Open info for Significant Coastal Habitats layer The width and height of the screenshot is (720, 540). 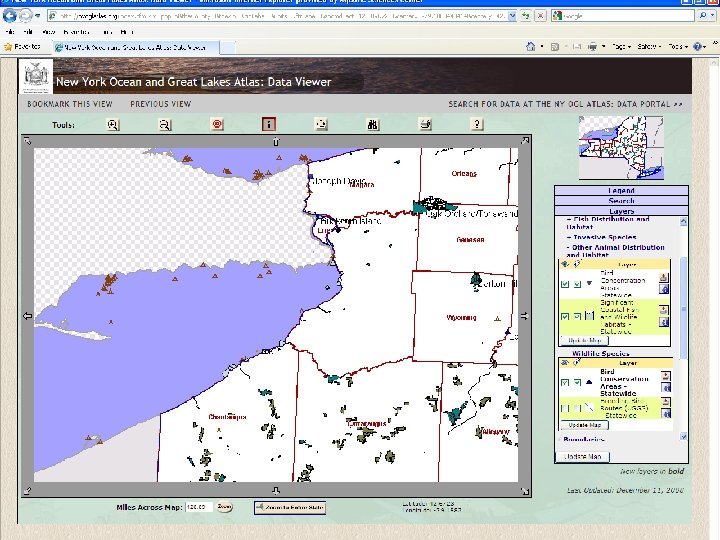[x=664, y=322]
